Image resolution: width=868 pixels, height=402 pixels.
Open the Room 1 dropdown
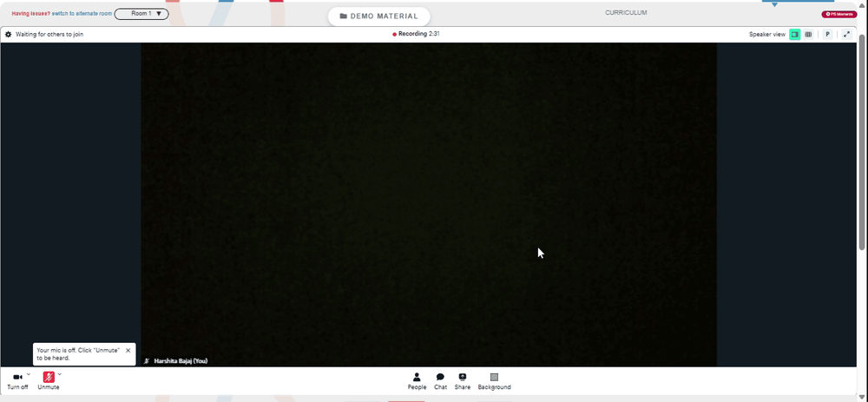[x=141, y=14]
